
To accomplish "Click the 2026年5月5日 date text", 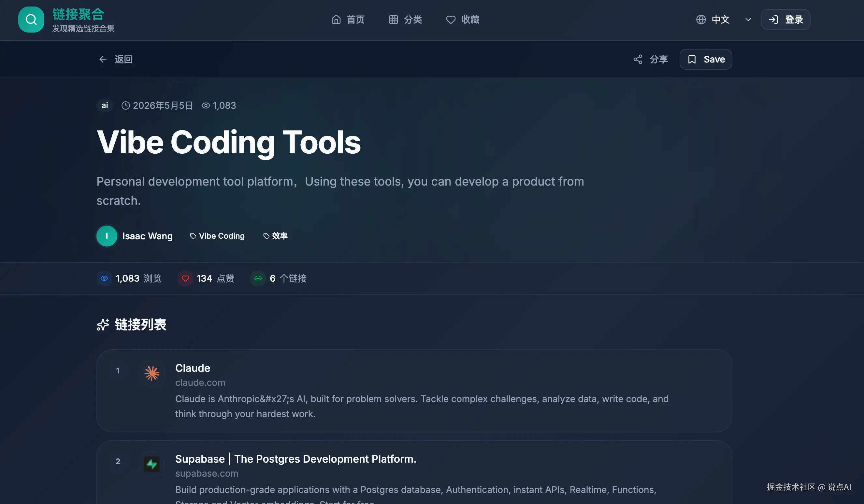I will [x=163, y=105].
